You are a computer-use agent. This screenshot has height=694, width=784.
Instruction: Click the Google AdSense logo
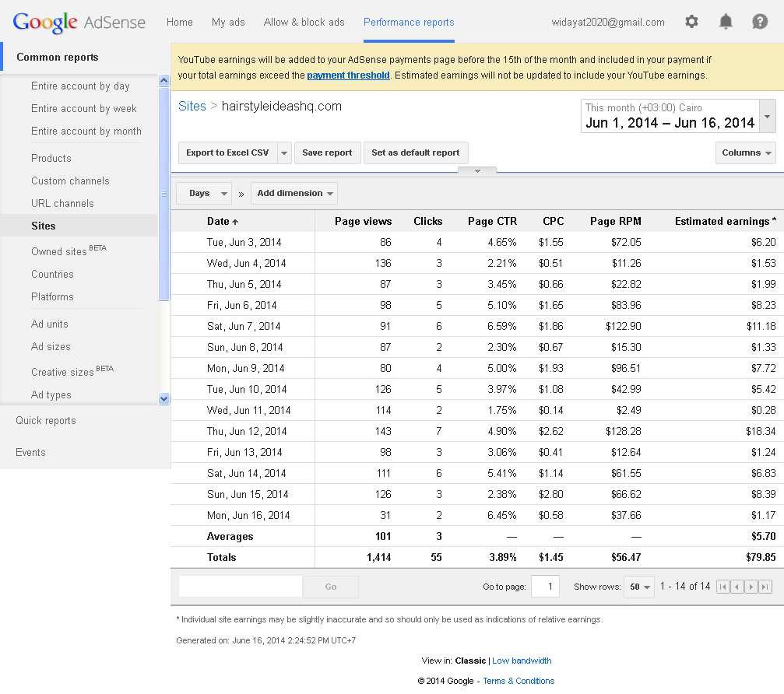pos(79,22)
